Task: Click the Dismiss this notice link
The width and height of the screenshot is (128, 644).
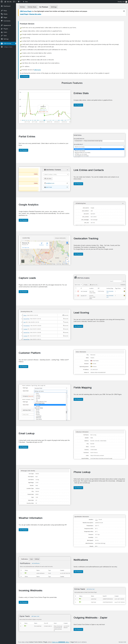Action: point(35,14)
